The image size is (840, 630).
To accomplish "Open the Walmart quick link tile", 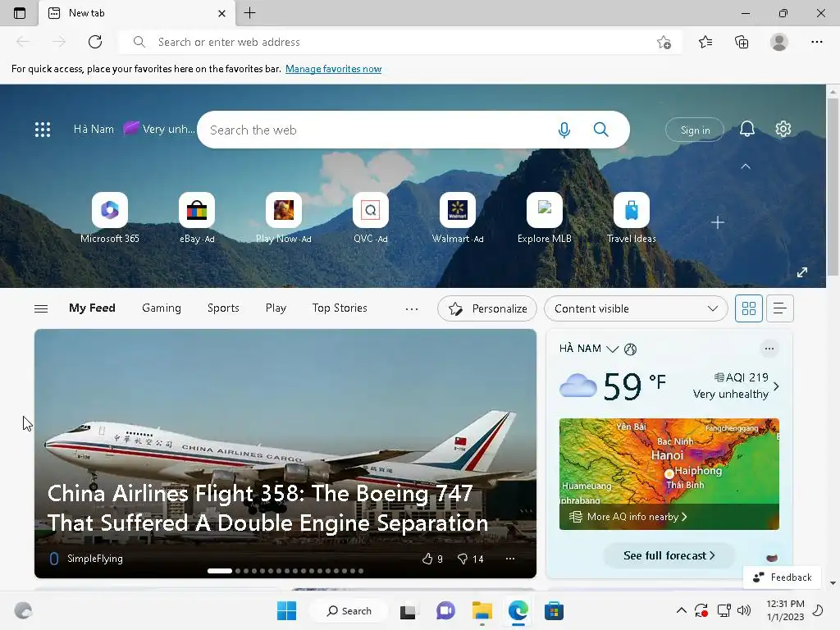I will coord(458,218).
